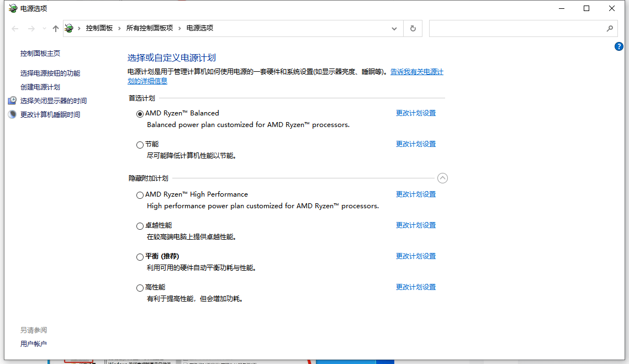打开 AMD Ryzen Balanced 的"更改计划设置"
The height and width of the screenshot is (364, 629).
click(x=415, y=113)
